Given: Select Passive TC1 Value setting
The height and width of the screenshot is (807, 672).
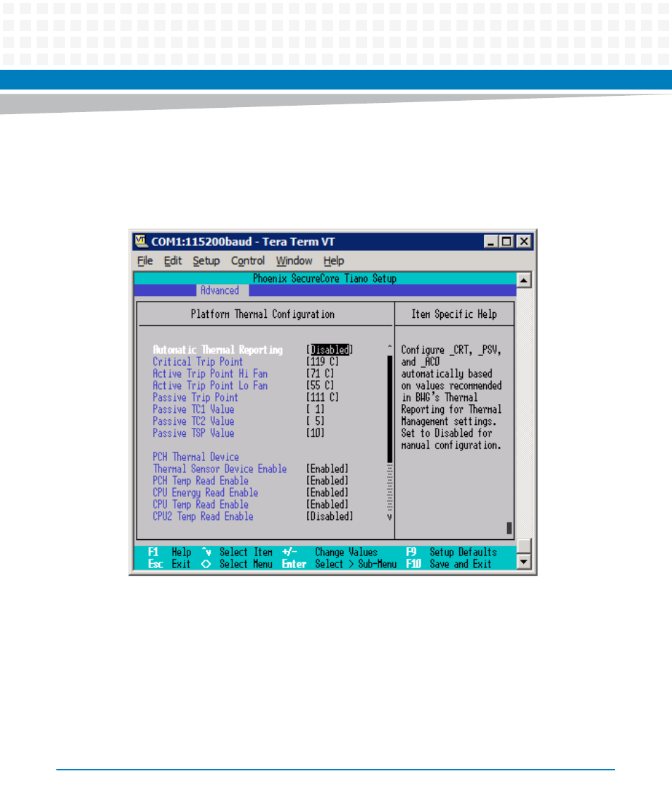Looking at the screenshot, I should pyautogui.click(x=194, y=409).
